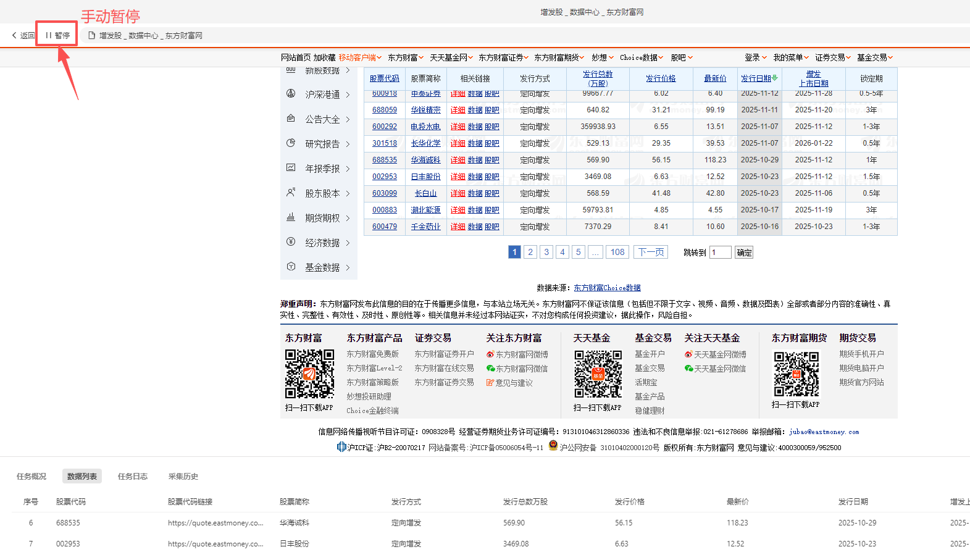The width and height of the screenshot is (970, 560).
Task: Open the 东方财富期货 dropdown menu
Action: coord(559,57)
